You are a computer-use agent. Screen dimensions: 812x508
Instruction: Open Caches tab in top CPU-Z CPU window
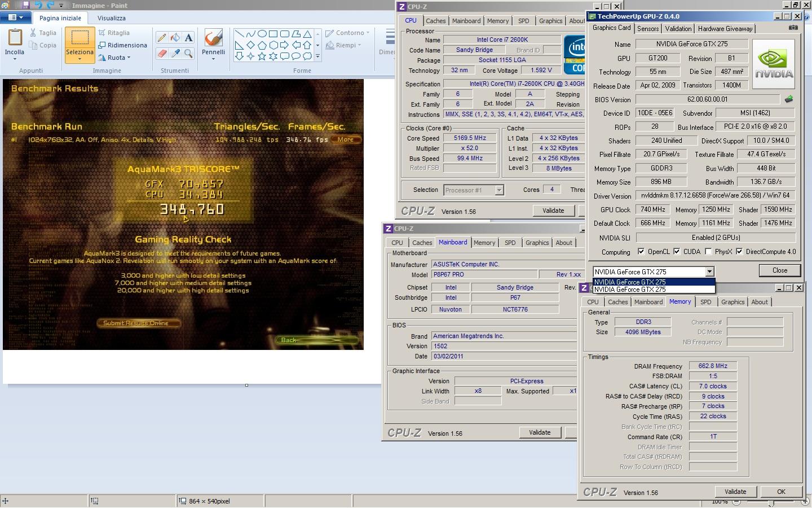click(435, 21)
